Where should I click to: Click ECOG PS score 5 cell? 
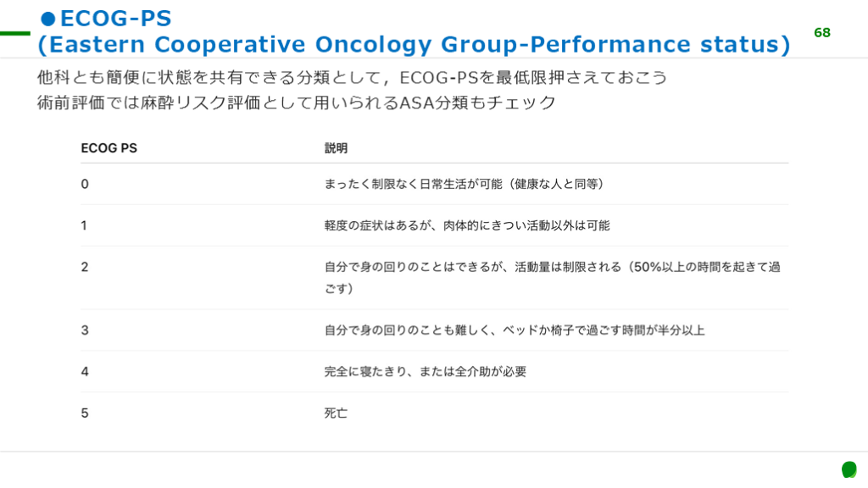click(x=85, y=413)
